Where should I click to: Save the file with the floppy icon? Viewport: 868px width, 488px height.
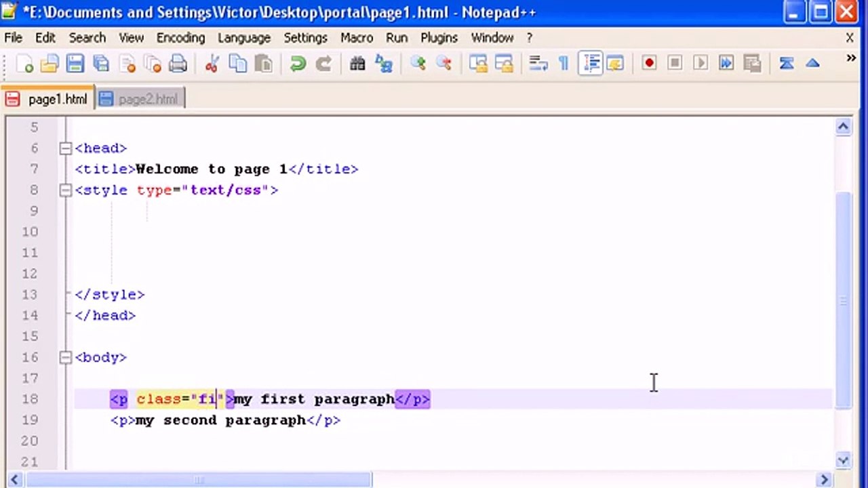pos(75,64)
